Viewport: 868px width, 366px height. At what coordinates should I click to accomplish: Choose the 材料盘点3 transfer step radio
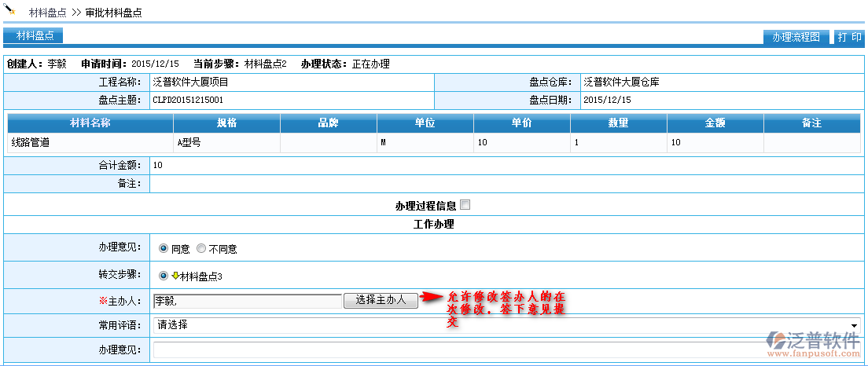click(164, 276)
